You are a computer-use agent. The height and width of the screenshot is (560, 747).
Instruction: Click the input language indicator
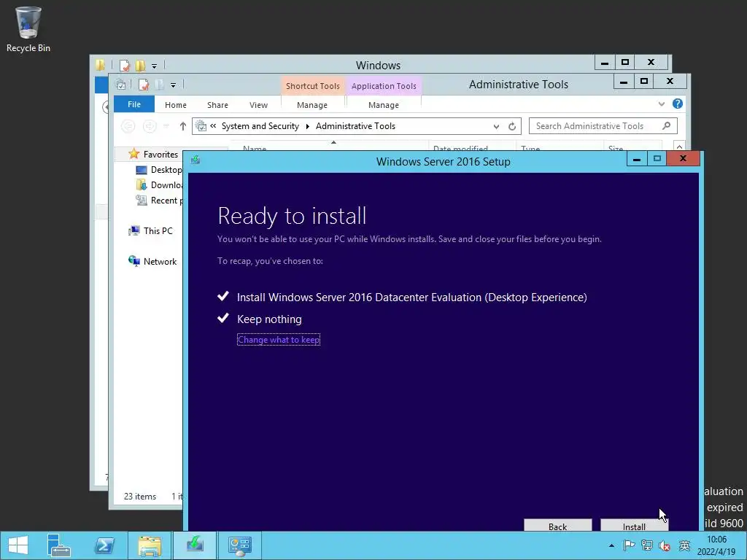(x=684, y=545)
